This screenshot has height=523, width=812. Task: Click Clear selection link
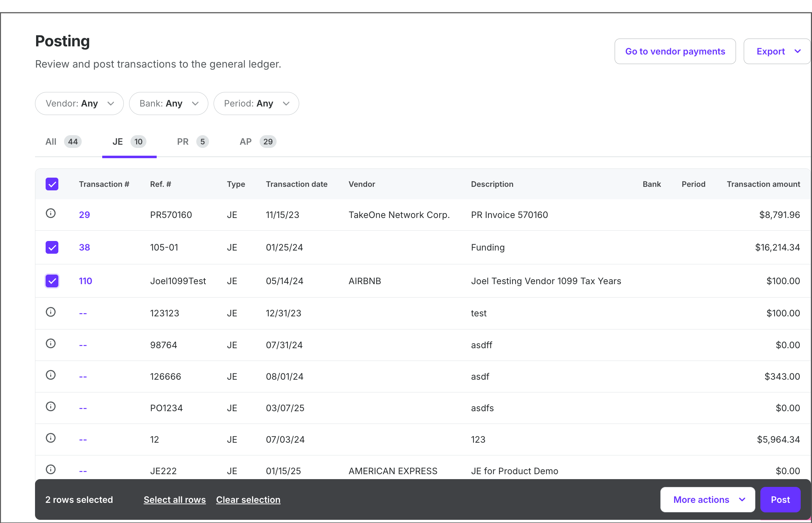point(248,500)
